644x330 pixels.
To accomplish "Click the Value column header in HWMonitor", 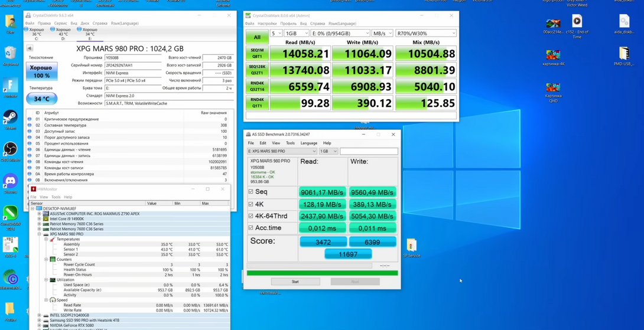I will pos(159,203).
